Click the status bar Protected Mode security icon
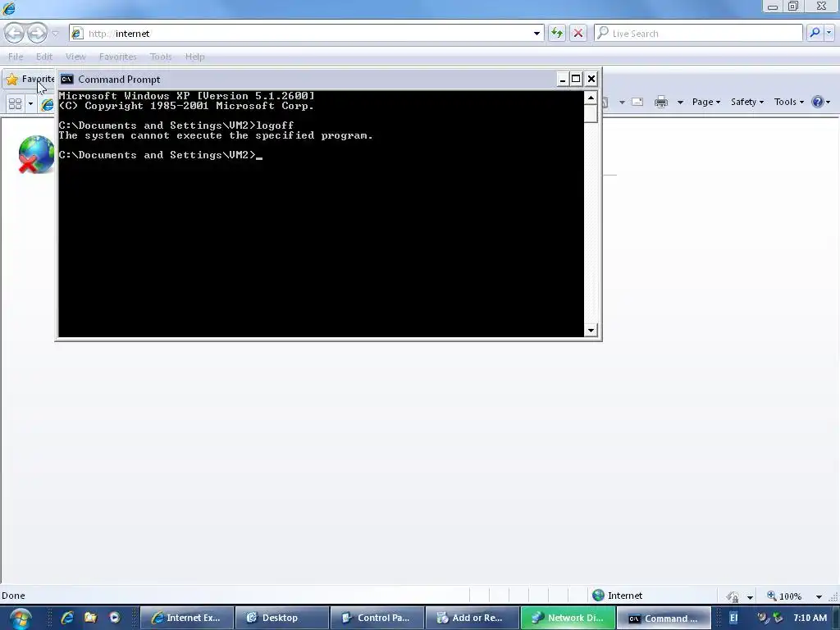 point(733,596)
